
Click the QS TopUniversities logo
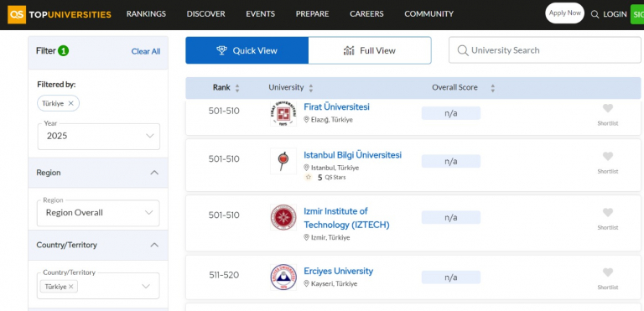coord(60,14)
